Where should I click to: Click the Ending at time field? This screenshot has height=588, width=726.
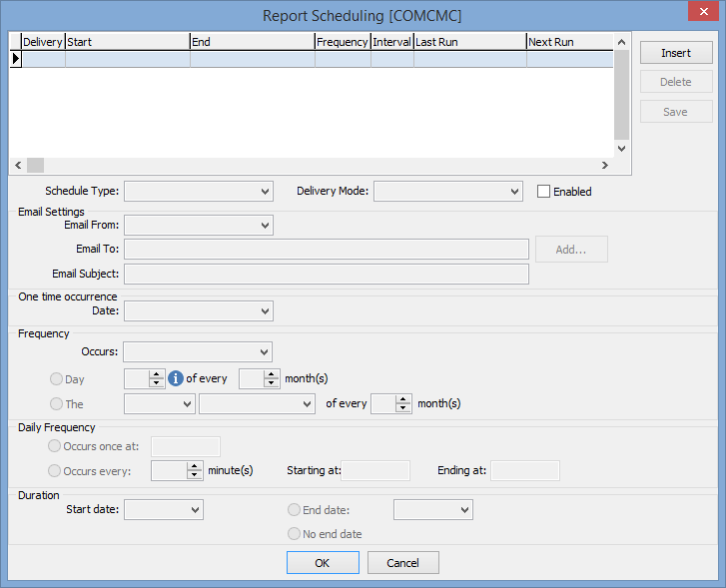point(525,471)
